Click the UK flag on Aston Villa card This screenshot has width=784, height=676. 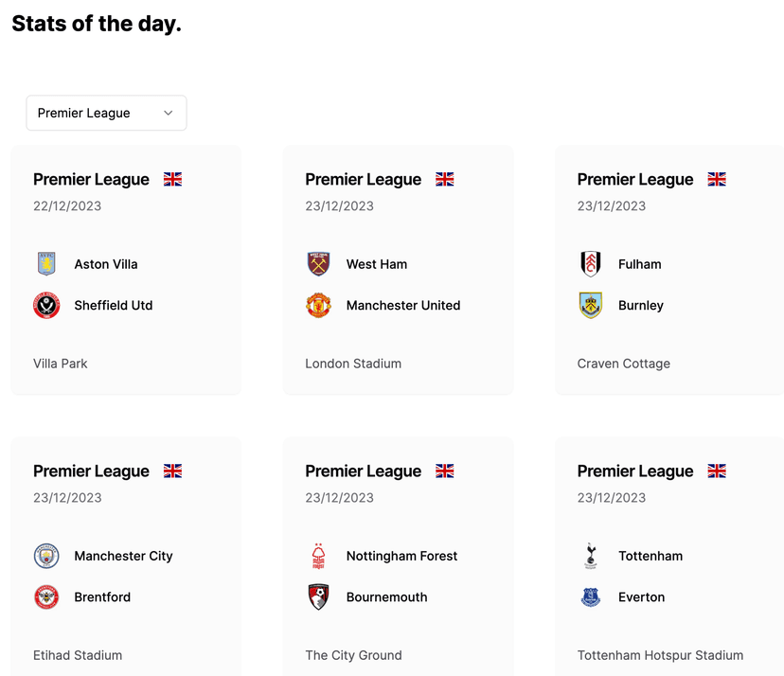pyautogui.click(x=173, y=179)
